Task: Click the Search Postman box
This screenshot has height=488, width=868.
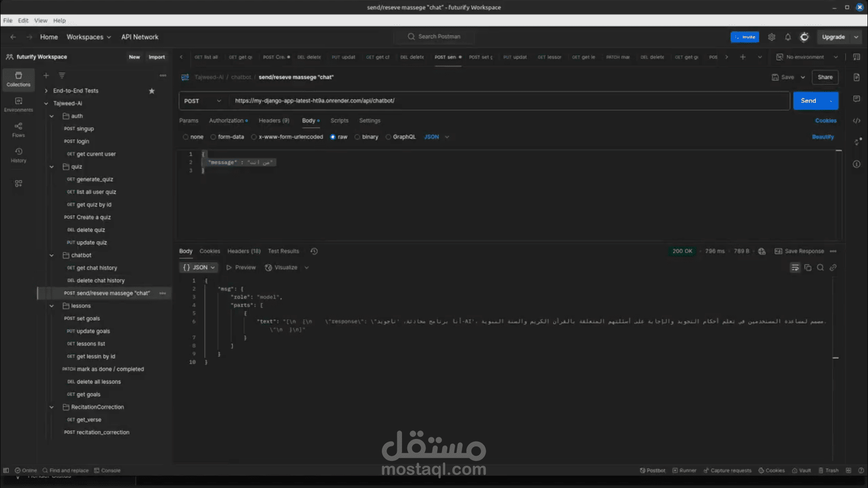Action: [x=434, y=37]
